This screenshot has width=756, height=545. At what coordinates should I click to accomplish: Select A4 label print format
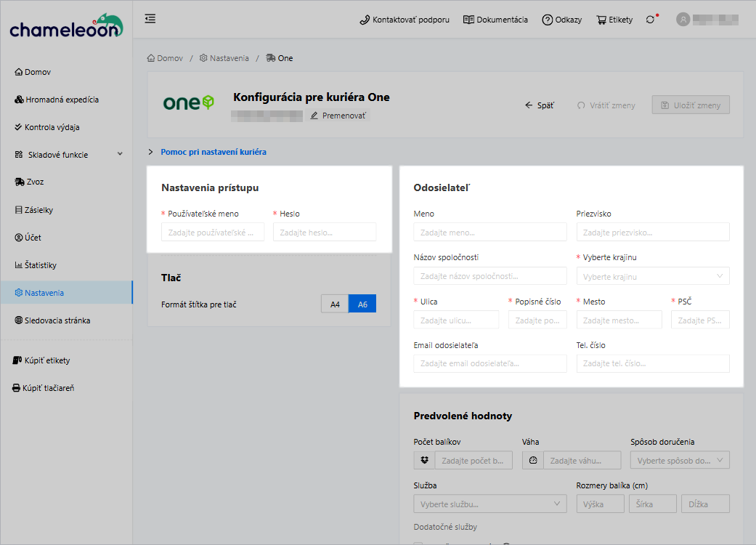coord(335,304)
